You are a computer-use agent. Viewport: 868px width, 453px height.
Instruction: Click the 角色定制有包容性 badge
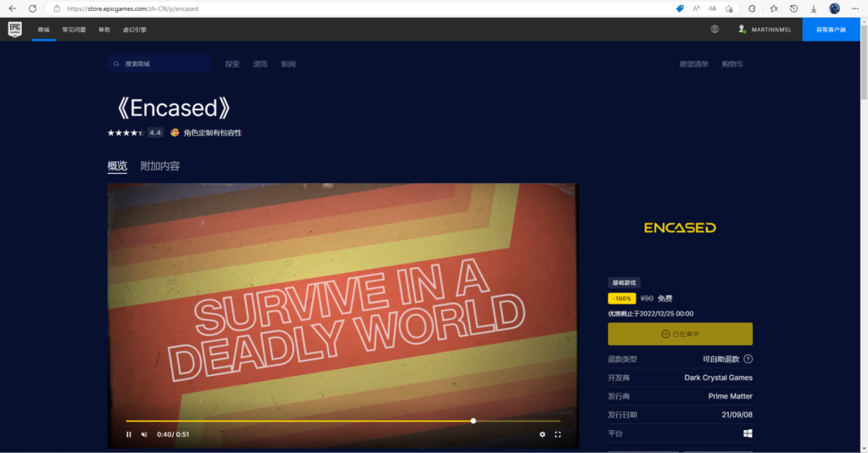pyautogui.click(x=206, y=133)
